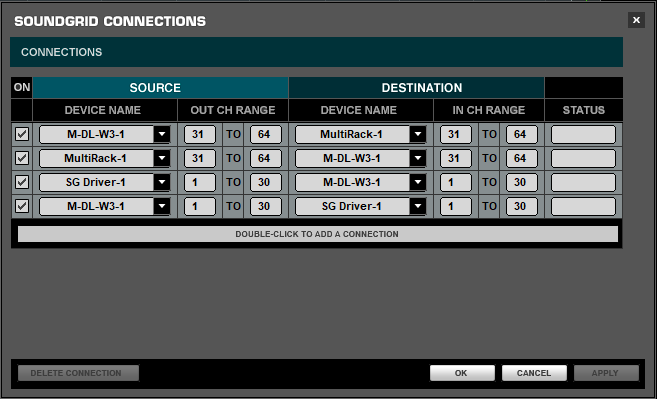657x399 pixels.
Task: Uncheck ON box for M-DL-W3-1 to MultiRack-1 row
Action: click(x=22, y=134)
